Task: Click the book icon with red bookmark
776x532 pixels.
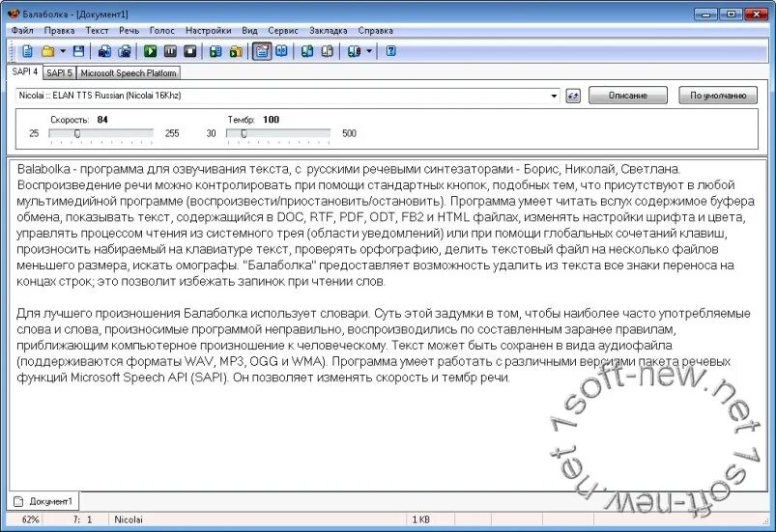Action: click(354, 51)
